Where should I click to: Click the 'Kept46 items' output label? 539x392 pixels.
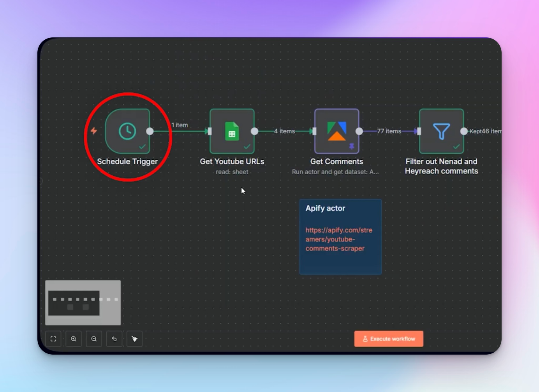[485, 131]
